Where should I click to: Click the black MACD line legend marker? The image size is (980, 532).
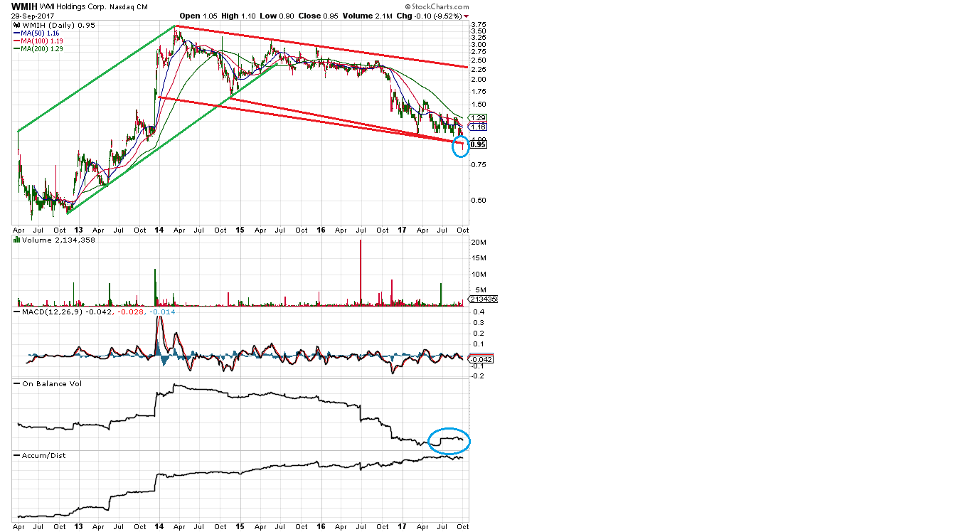[16, 312]
